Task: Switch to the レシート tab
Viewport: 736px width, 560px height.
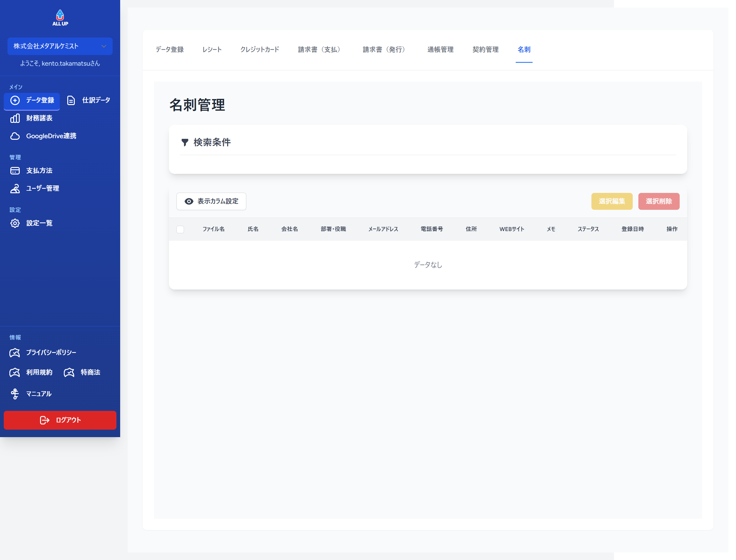Action: click(x=212, y=49)
